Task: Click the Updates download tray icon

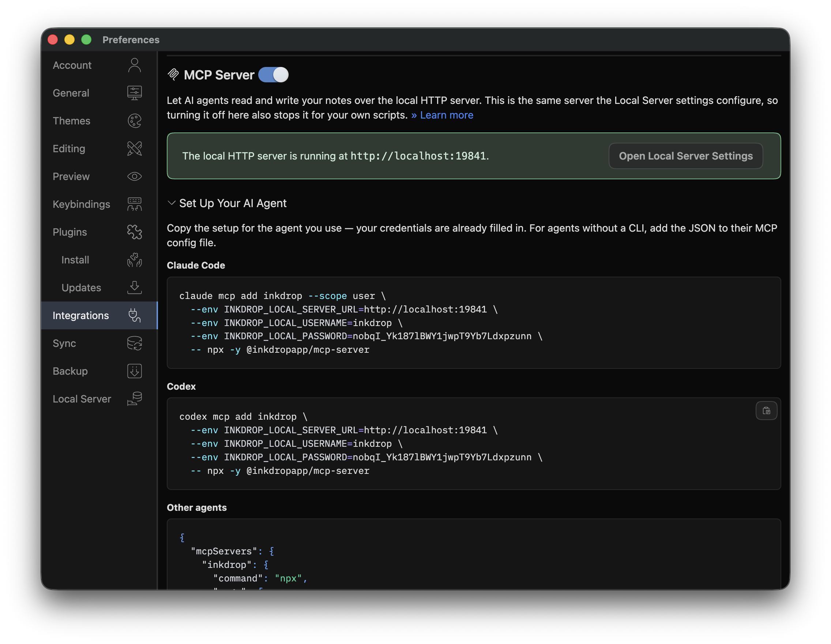Action: 134,287
